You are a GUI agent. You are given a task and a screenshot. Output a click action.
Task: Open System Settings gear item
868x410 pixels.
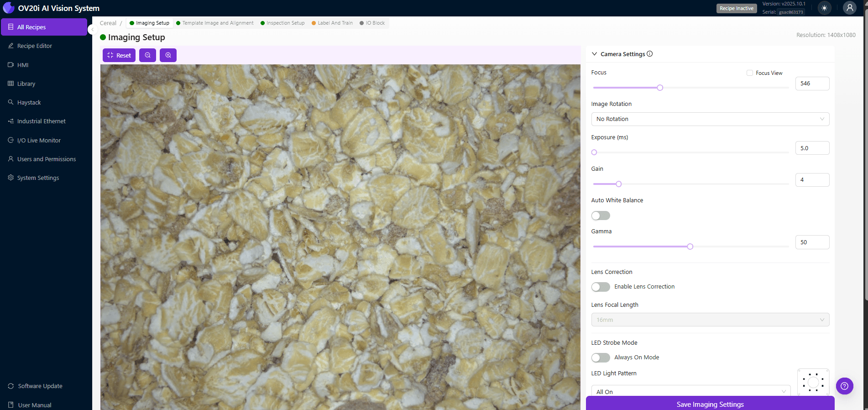tap(44, 178)
